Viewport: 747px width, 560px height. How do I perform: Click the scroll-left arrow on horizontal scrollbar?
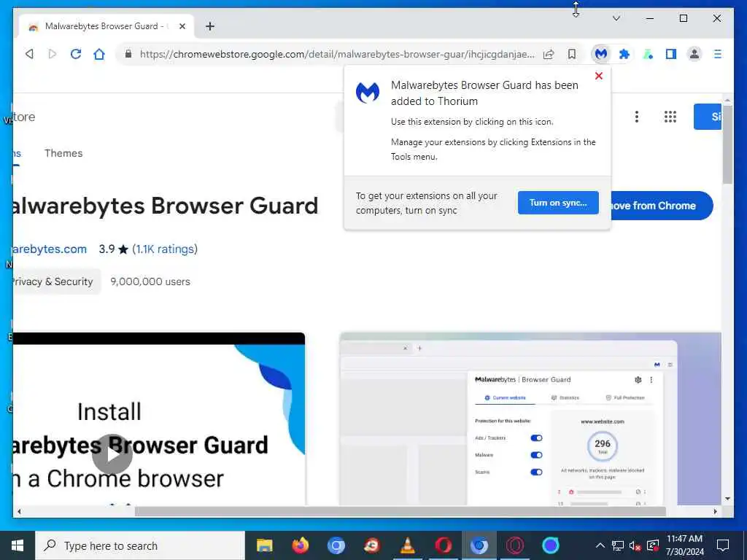pyautogui.click(x=19, y=511)
